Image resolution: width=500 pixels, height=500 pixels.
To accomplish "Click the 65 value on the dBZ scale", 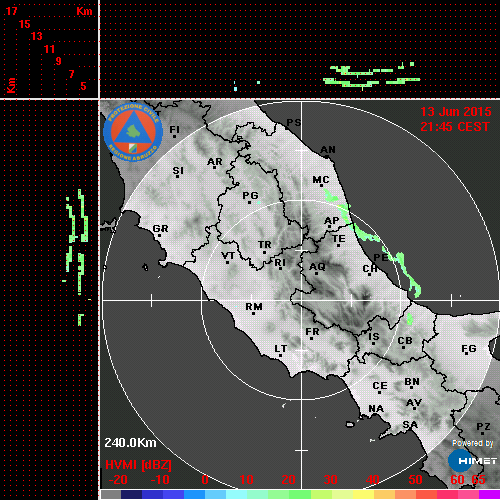I will (x=478, y=480).
